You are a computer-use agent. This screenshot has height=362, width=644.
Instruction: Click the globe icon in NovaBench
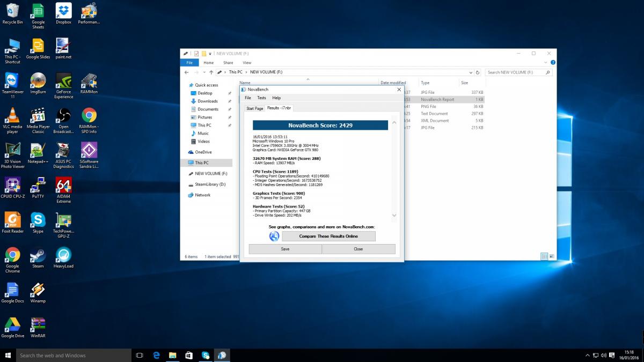[x=274, y=236]
